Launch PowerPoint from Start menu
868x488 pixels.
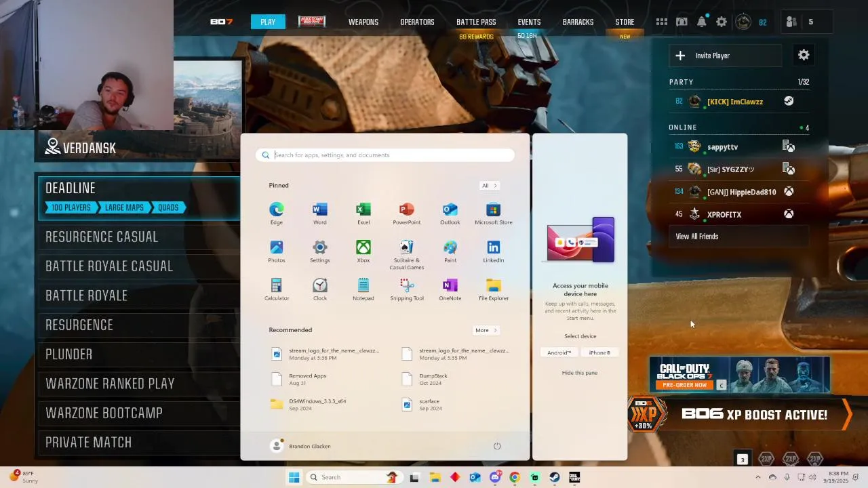click(407, 213)
